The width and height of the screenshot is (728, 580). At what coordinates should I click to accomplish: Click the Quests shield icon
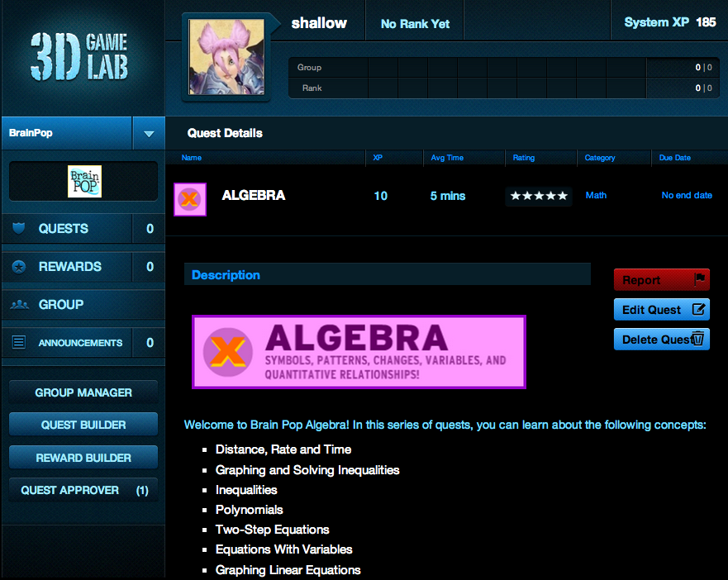point(18,228)
